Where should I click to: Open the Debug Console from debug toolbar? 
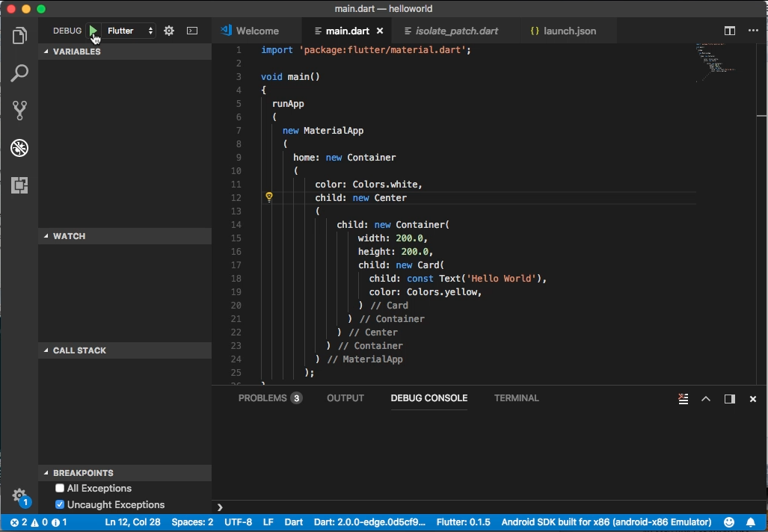pos(192,31)
